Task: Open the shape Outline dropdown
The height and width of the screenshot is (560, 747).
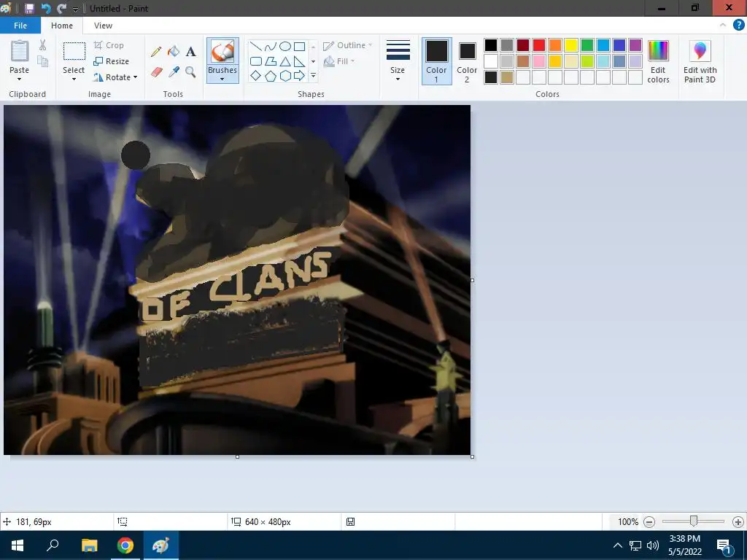Action: click(348, 45)
